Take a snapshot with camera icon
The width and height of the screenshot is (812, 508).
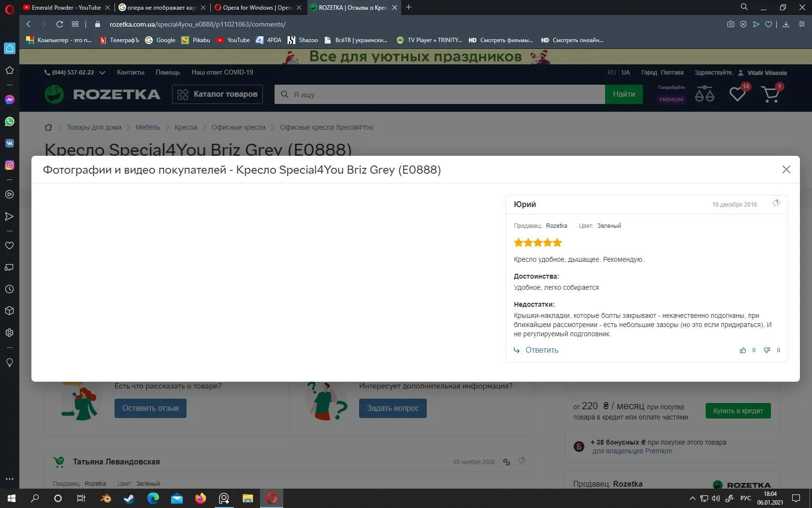click(731, 24)
